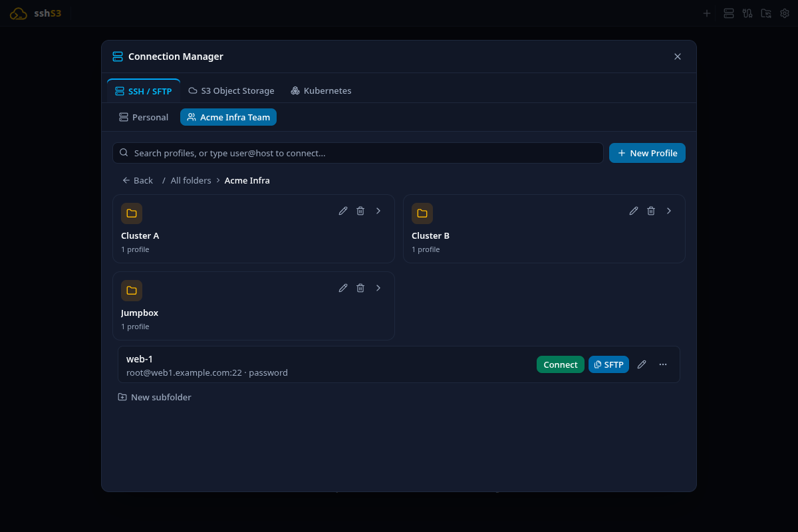The image size is (798, 532).
Task: Delete the Cluster B folder
Action: tap(651, 211)
